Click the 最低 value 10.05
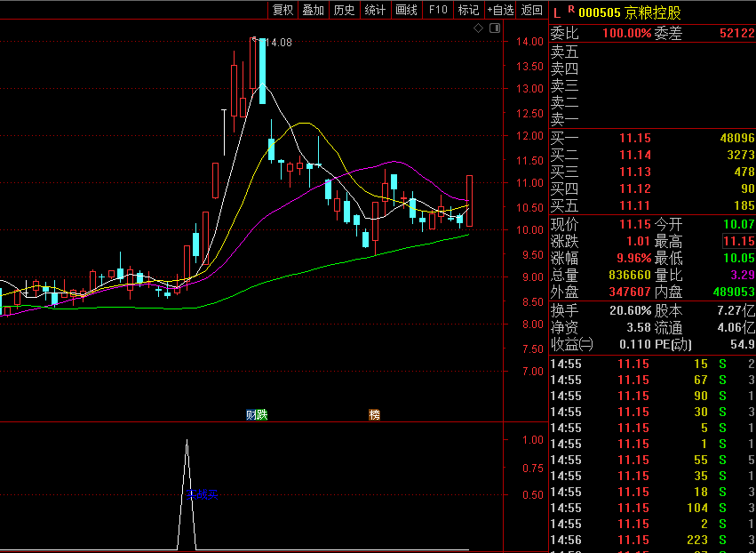 [x=738, y=258]
